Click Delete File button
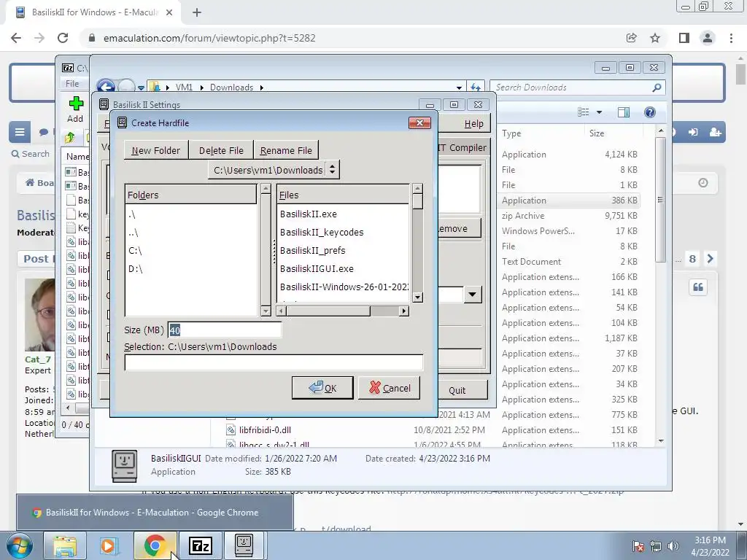747x560 pixels. 221,150
